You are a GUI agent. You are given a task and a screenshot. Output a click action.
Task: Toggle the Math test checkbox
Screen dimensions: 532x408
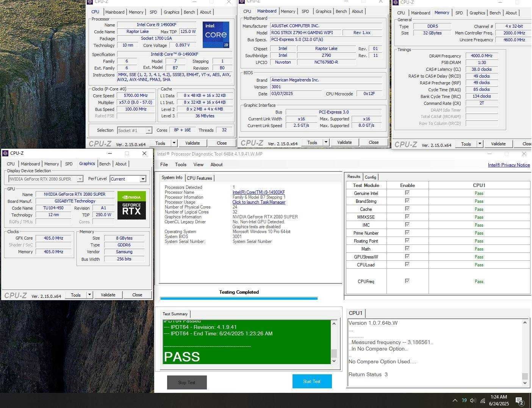pos(407,249)
